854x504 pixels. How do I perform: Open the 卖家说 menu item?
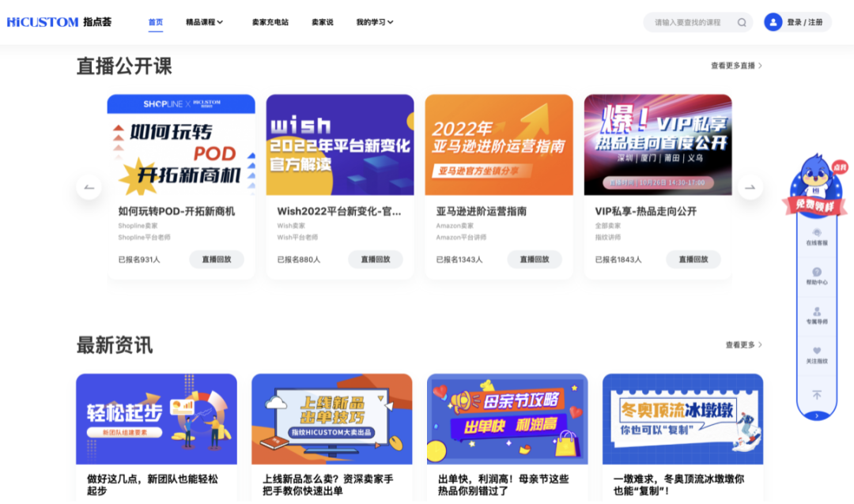pyautogui.click(x=323, y=22)
